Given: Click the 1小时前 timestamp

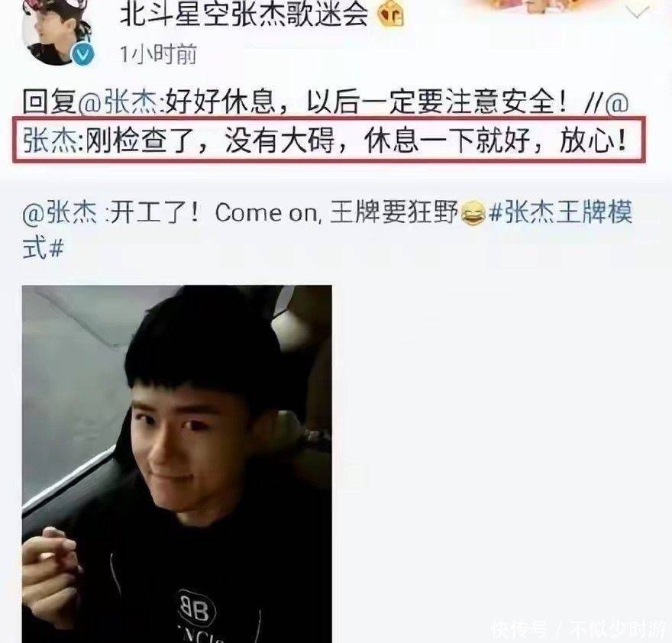Looking at the screenshot, I should [158, 54].
